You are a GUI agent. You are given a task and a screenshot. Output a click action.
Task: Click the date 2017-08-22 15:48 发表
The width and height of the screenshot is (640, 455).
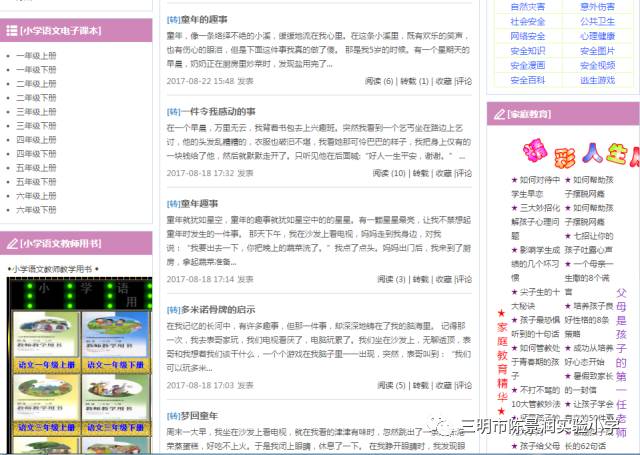[x=210, y=81]
